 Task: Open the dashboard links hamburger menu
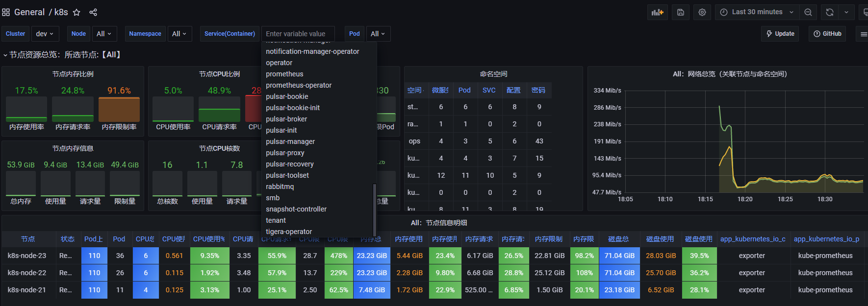(x=864, y=34)
